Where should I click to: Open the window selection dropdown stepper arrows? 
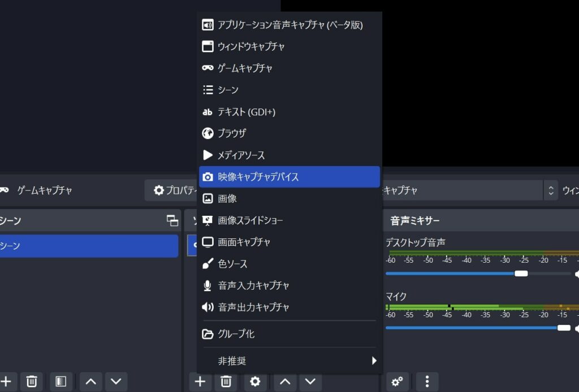tap(551, 190)
